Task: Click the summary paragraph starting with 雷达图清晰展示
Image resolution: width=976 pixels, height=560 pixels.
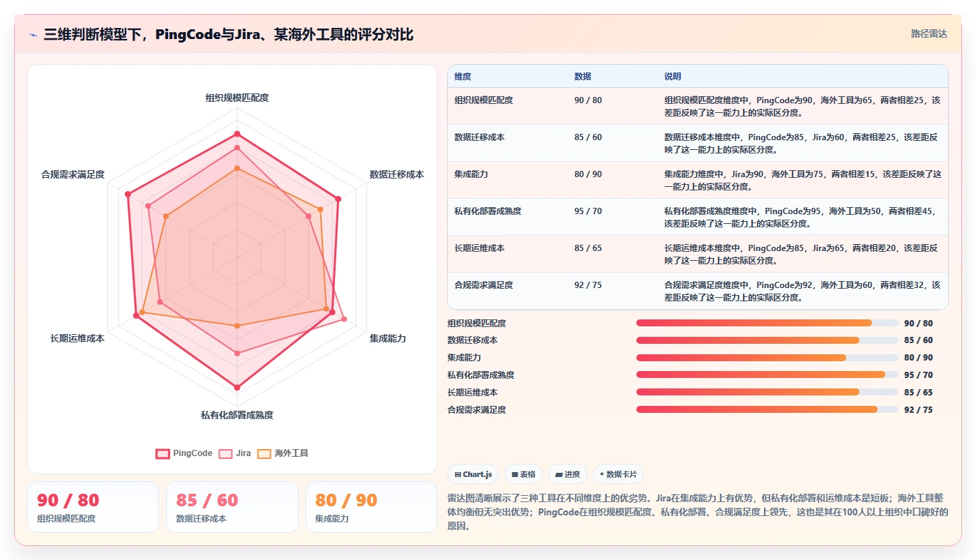Action: point(696,512)
